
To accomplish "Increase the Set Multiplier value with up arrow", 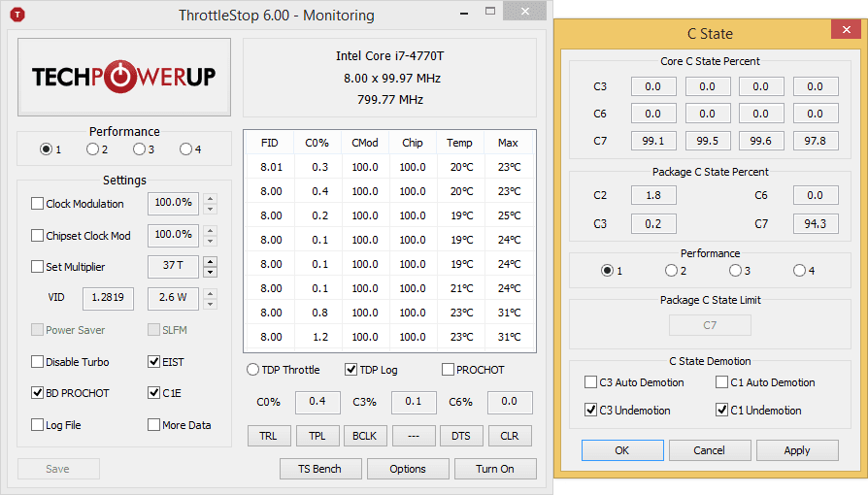I will pos(210,261).
